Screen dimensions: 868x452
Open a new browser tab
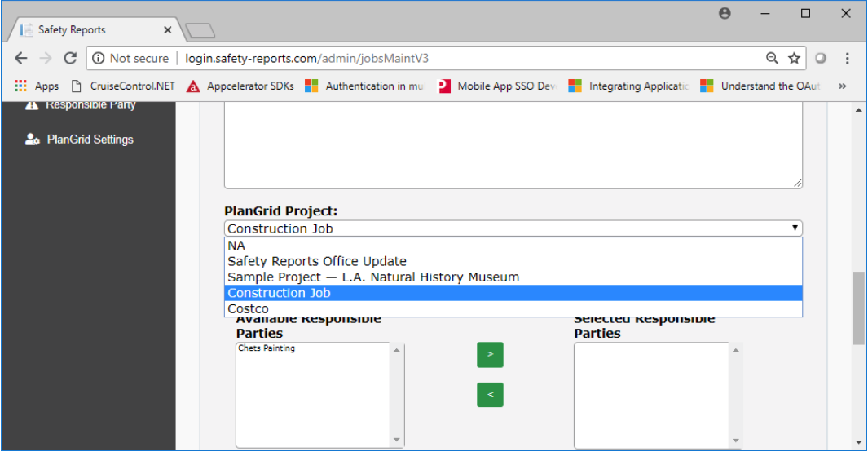tap(200, 30)
